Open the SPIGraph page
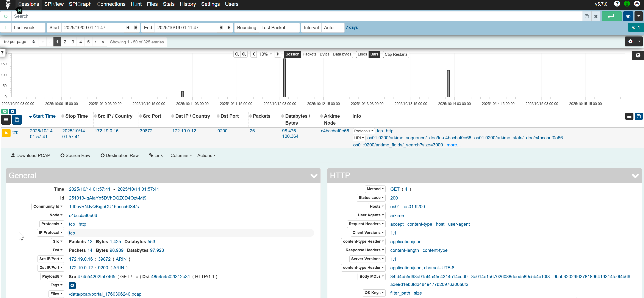This screenshot has width=644, height=298. point(80,4)
